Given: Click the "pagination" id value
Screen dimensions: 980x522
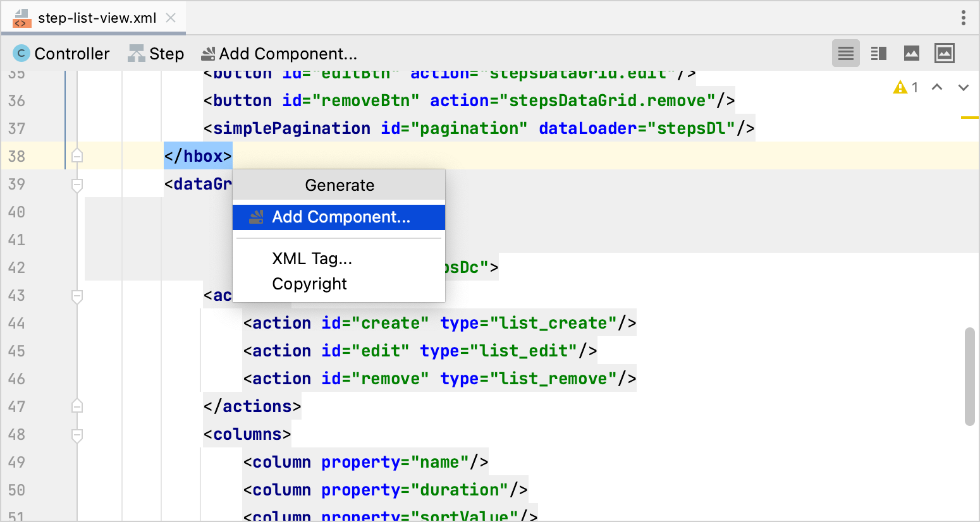Looking at the screenshot, I should pos(469,128).
